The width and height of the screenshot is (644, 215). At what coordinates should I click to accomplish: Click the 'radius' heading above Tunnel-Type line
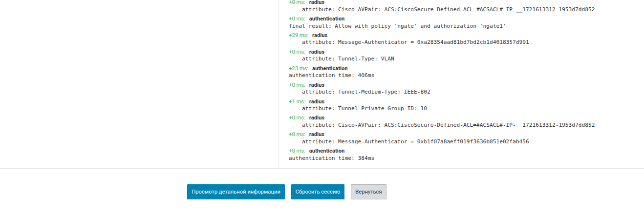click(x=317, y=52)
